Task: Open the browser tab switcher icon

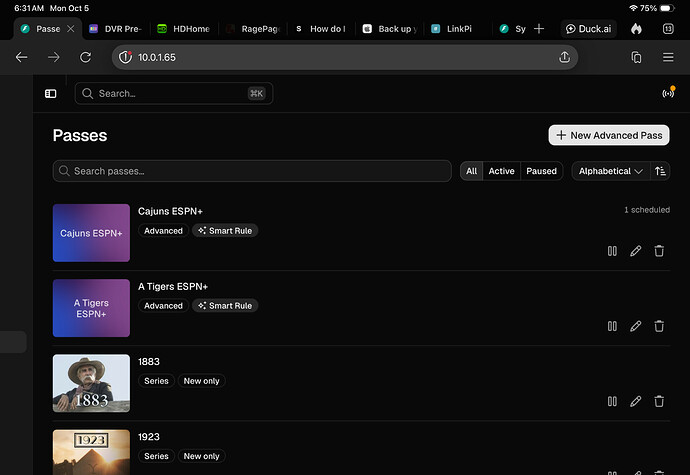Action: coord(636,57)
